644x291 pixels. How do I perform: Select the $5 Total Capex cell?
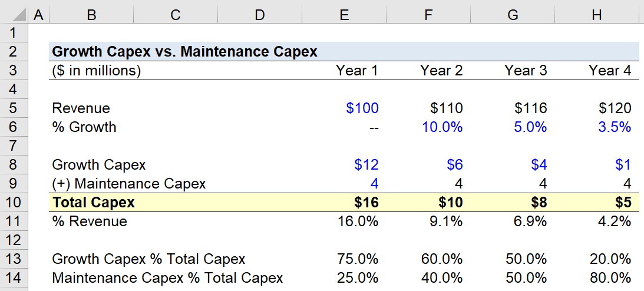click(623, 203)
